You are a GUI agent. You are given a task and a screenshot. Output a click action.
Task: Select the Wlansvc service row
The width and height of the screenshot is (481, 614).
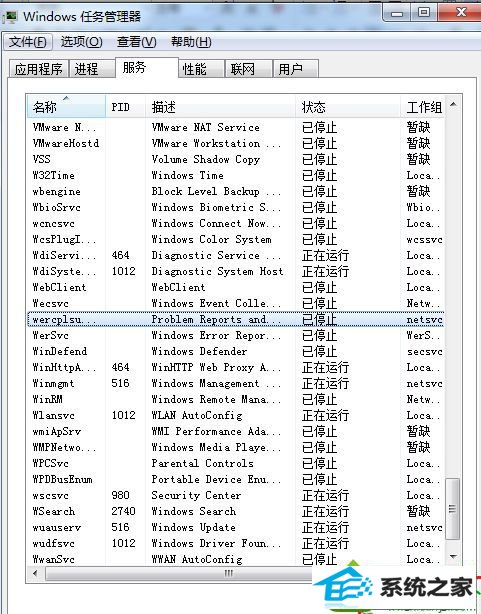(x=236, y=415)
